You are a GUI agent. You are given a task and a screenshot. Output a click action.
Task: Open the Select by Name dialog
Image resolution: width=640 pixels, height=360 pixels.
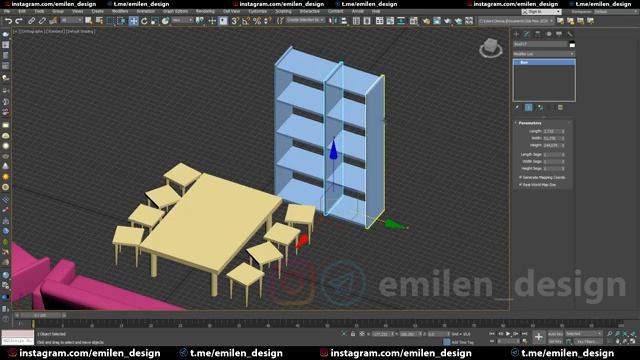point(99,21)
